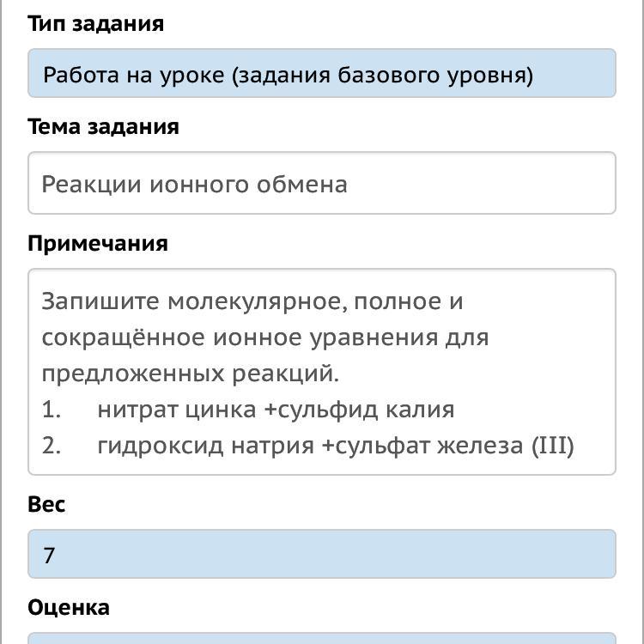Click the Оценка field at the bottom
Viewport: 644px width, 644px height.
click(x=321, y=638)
